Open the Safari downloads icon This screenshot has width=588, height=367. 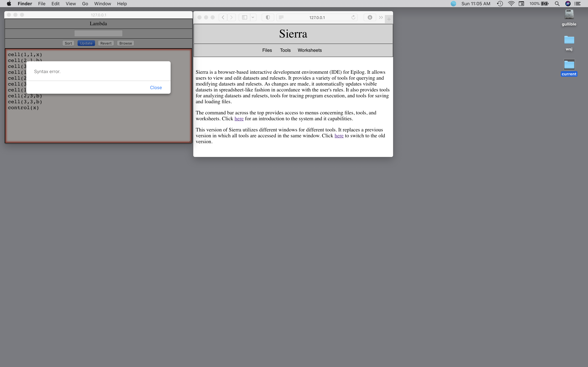click(370, 18)
